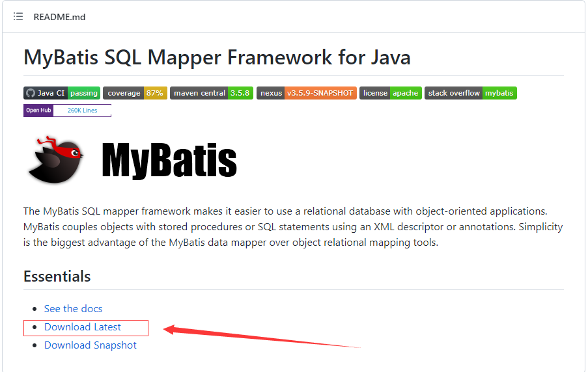Click the GitHub logo in Java CI badge
This screenshot has height=372, width=588.
30,93
